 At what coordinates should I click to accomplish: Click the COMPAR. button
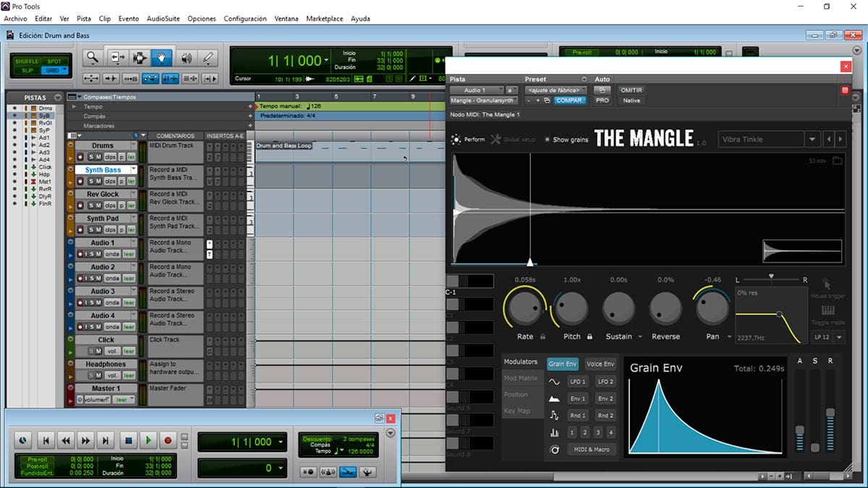pos(570,100)
